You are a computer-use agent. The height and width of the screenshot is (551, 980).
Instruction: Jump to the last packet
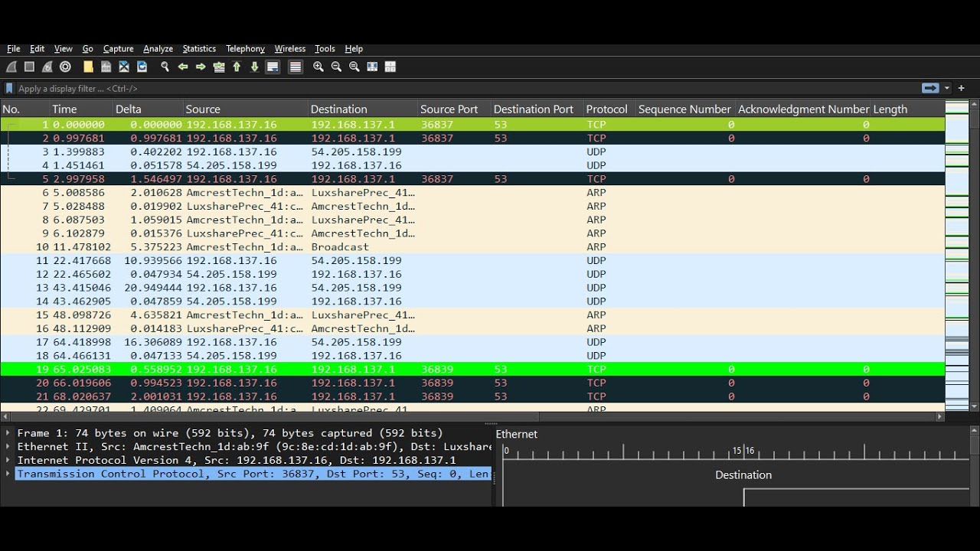pyautogui.click(x=254, y=67)
